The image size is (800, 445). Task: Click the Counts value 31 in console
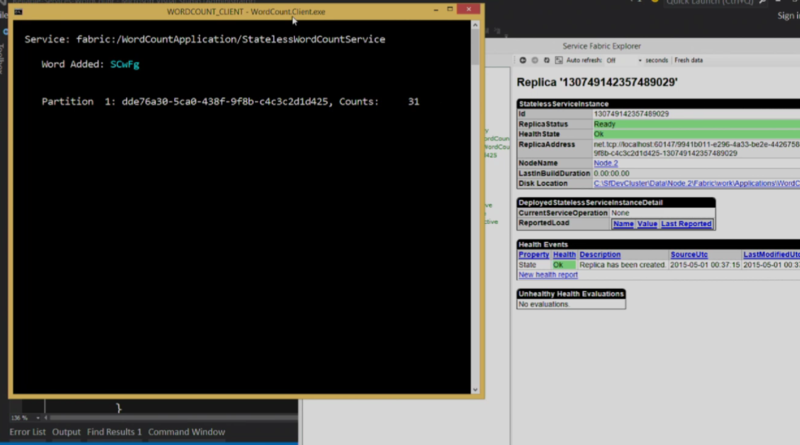click(x=413, y=102)
